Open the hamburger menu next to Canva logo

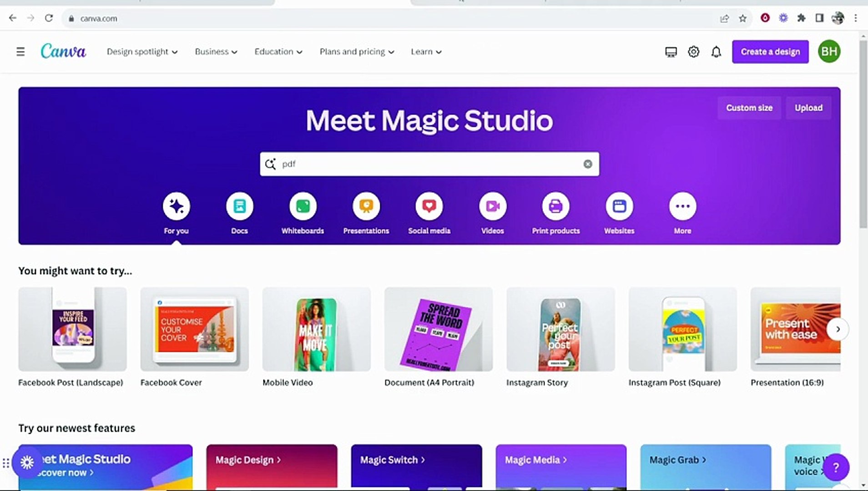click(x=20, y=51)
